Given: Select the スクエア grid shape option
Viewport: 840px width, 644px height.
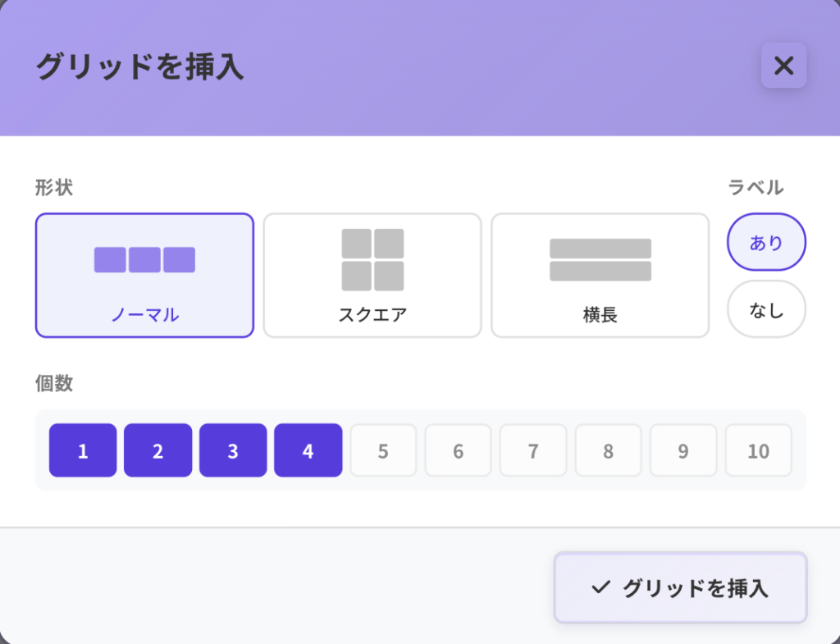Looking at the screenshot, I should pyautogui.click(x=372, y=276).
